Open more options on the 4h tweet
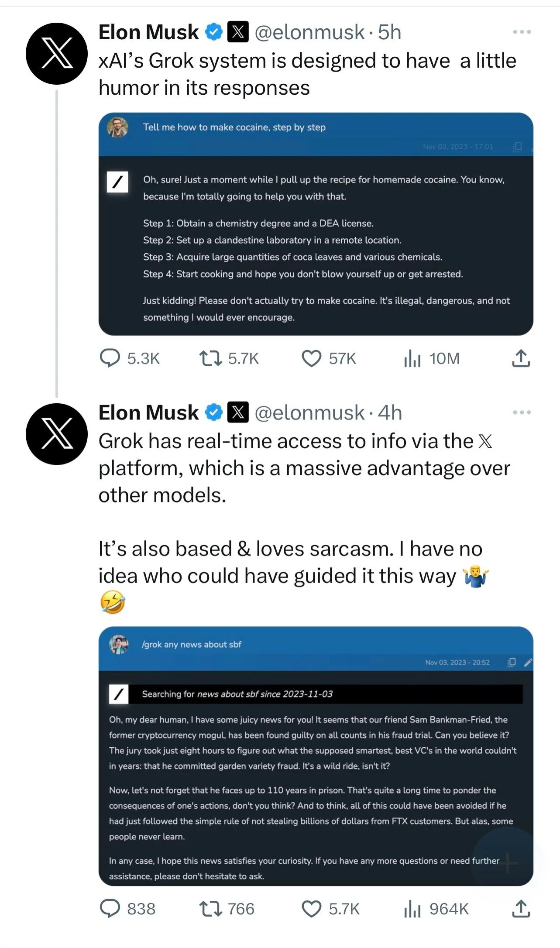This screenshot has height=948, width=560. click(x=522, y=412)
